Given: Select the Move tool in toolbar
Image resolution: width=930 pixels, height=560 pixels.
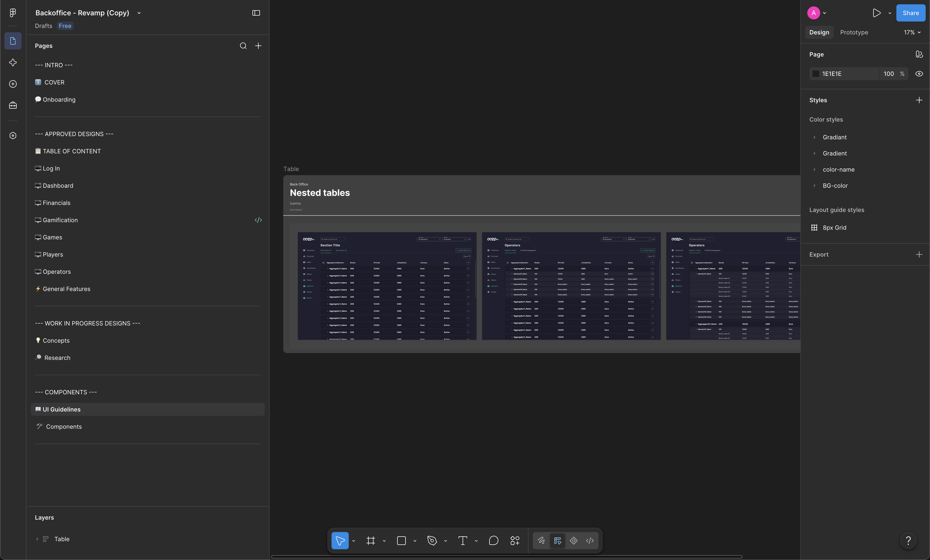Looking at the screenshot, I should tap(340, 540).
